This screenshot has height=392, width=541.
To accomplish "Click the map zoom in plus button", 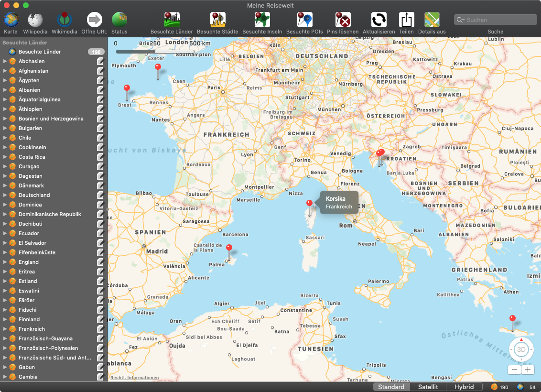I will 528,370.
